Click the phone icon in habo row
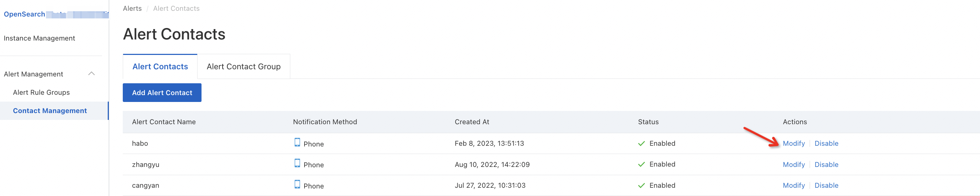Viewport: 980px width, 196px height. click(x=297, y=143)
